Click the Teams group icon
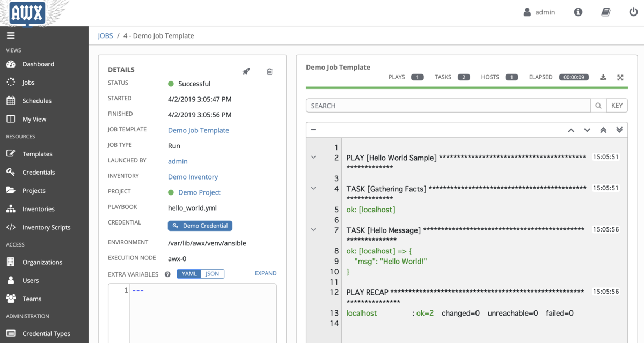This screenshot has height=343, width=644. 11,299
